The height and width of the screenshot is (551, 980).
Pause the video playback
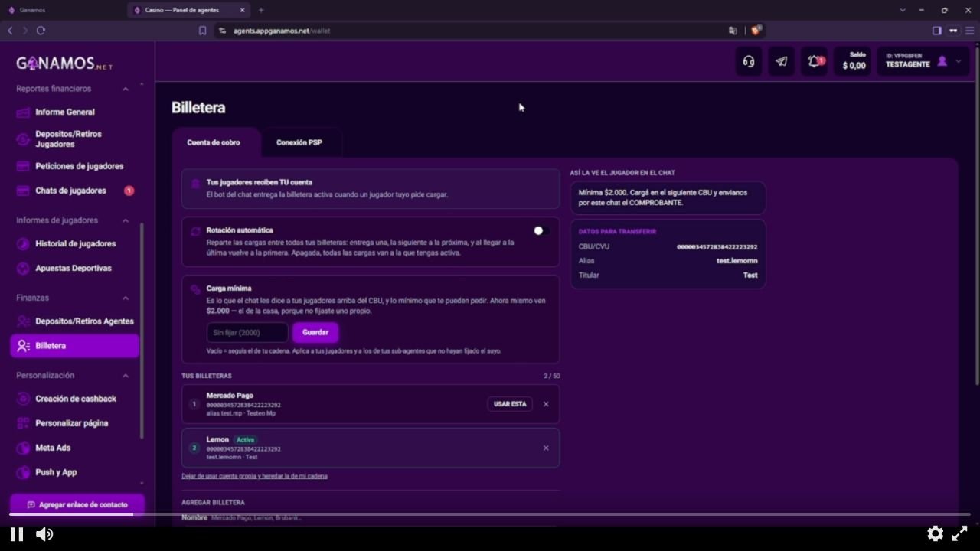(17, 534)
